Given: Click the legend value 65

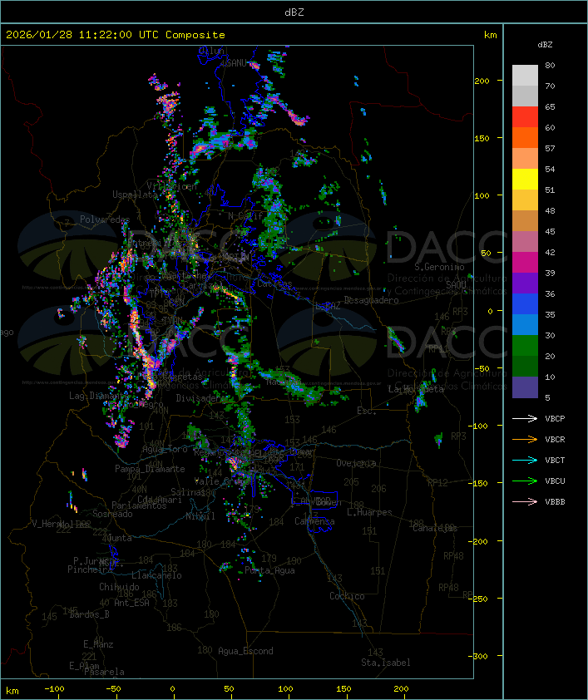Looking at the screenshot, I should pyautogui.click(x=550, y=107).
